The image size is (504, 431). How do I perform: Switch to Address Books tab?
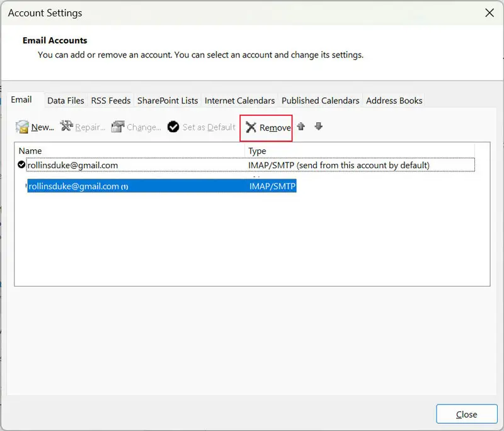pyautogui.click(x=394, y=101)
